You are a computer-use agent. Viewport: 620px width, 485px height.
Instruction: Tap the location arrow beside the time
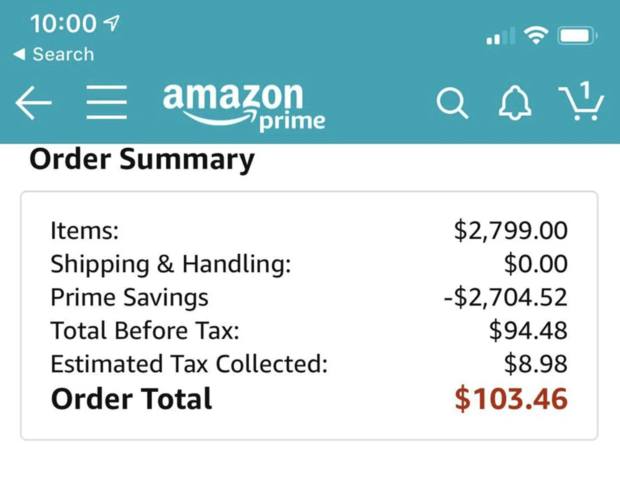click(x=112, y=23)
